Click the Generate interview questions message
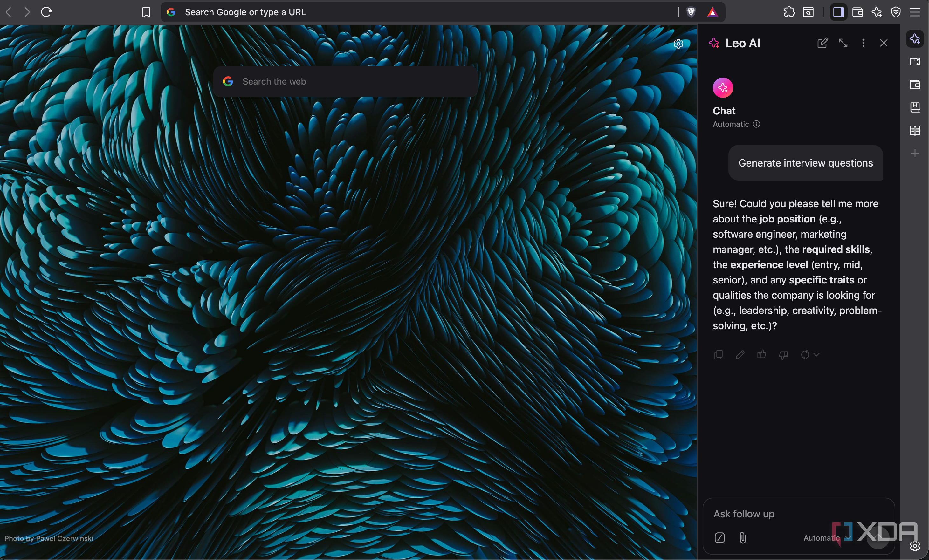 (805, 163)
